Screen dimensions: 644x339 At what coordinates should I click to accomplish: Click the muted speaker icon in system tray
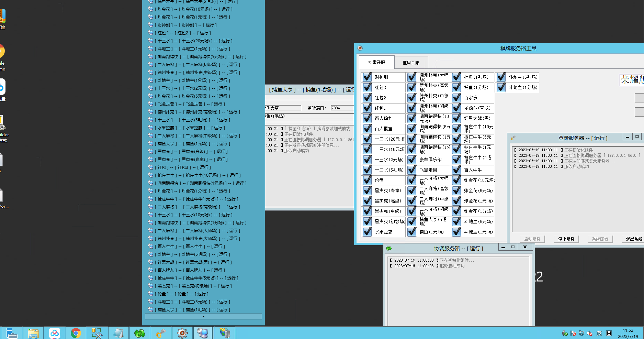point(590,333)
